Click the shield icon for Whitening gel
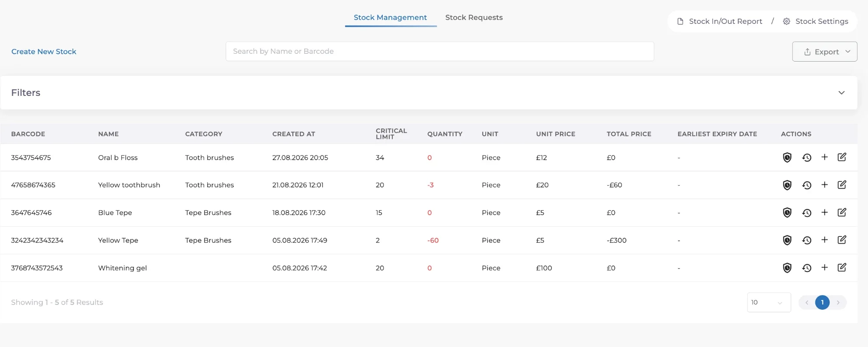868x347 pixels. [x=787, y=268]
